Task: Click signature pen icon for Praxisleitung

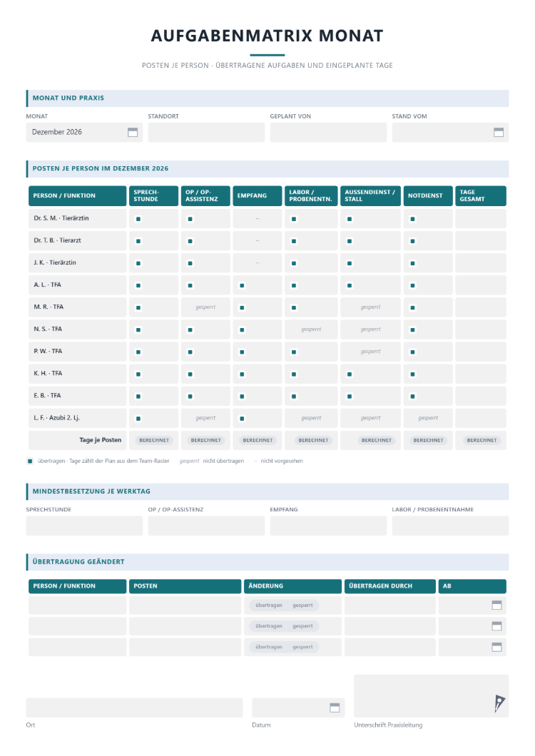Action: point(499,703)
